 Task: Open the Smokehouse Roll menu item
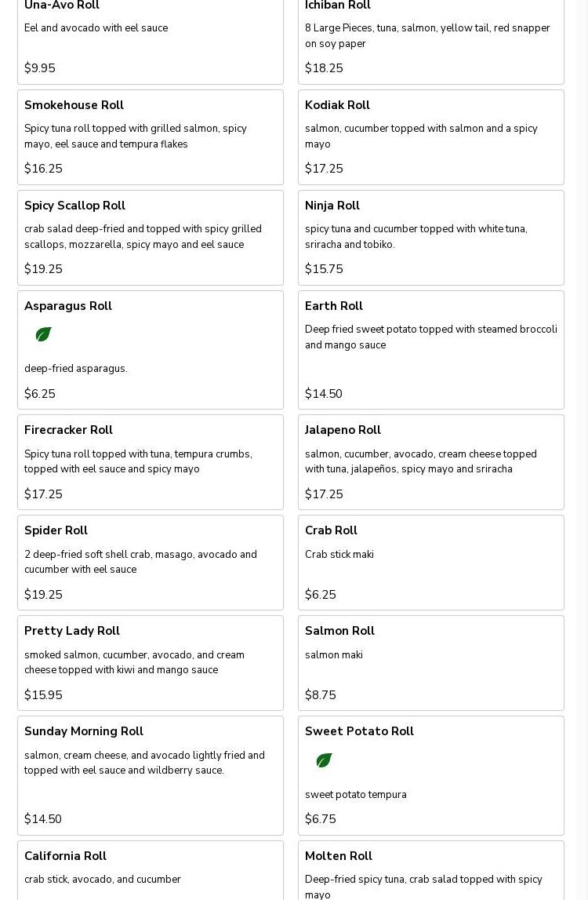coord(151,137)
